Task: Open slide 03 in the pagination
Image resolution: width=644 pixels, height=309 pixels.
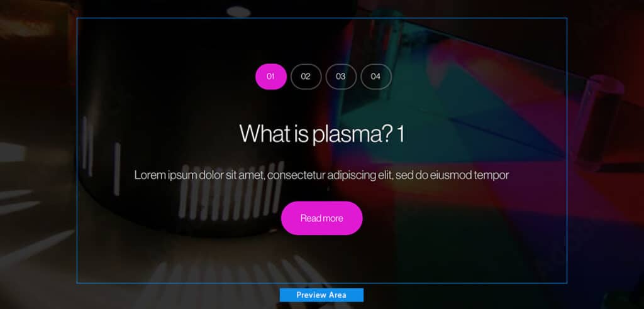Action: pyautogui.click(x=340, y=77)
